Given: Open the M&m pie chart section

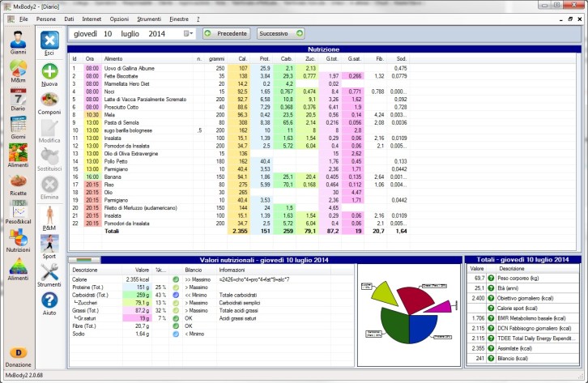Looking at the screenshot, I should pos(18,71).
